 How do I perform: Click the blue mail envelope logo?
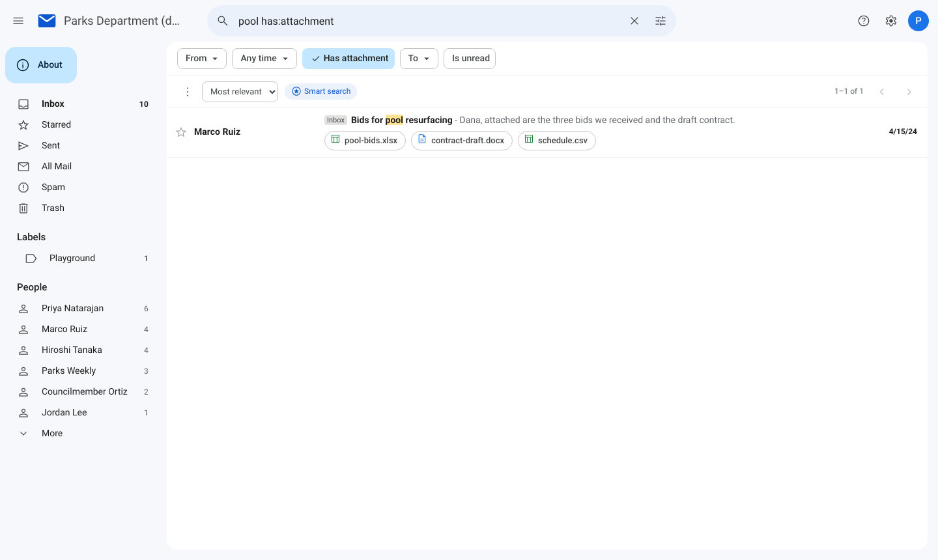47,21
